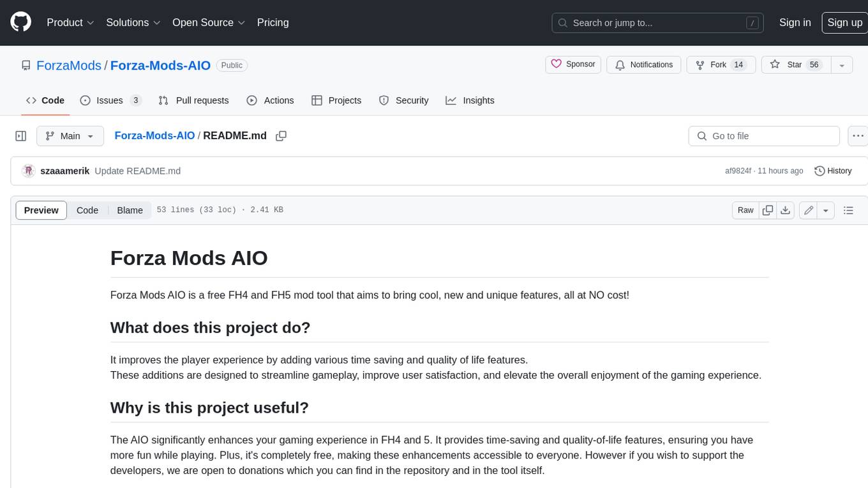Go to GitHub homepage via Octocat logo
868x488 pixels.
tap(21, 22)
